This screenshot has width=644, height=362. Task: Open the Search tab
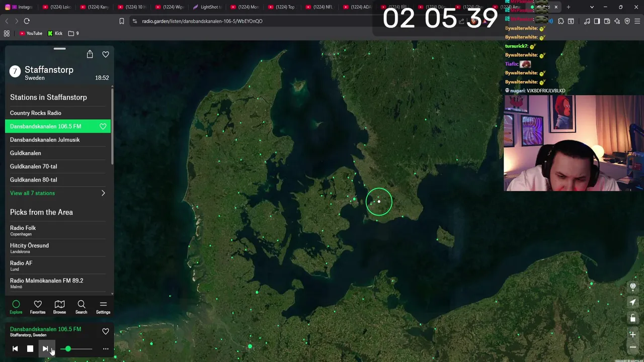coord(81,307)
